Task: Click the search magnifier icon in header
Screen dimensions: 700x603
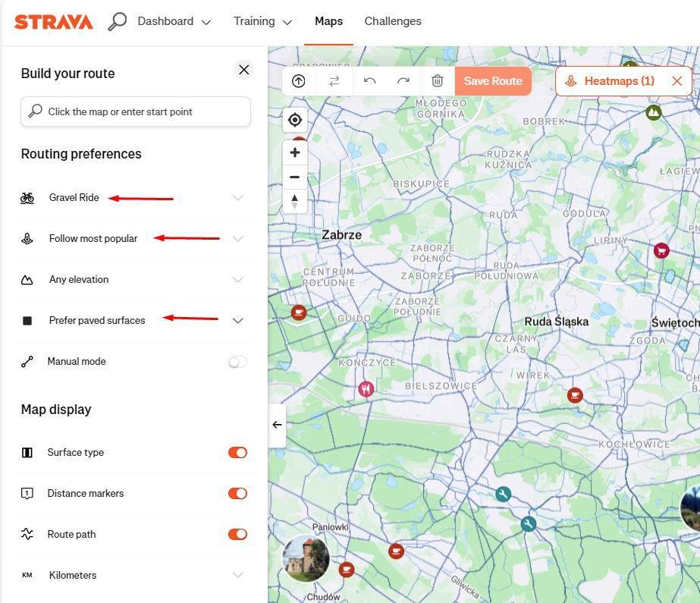Action: click(117, 21)
